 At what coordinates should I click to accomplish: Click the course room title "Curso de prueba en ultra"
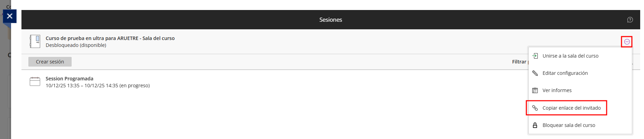tap(110, 38)
